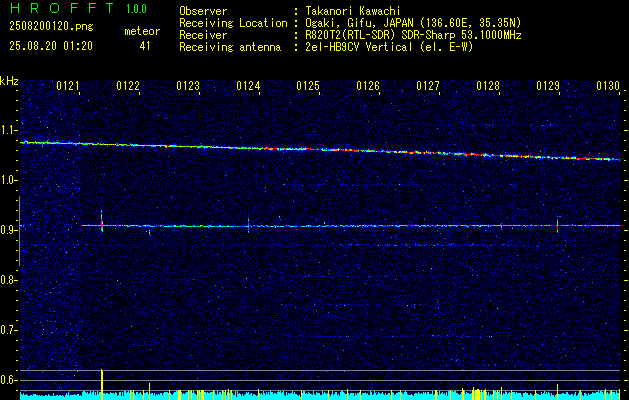Click the "Observer" field label
629x400 pixels.
click(x=203, y=11)
